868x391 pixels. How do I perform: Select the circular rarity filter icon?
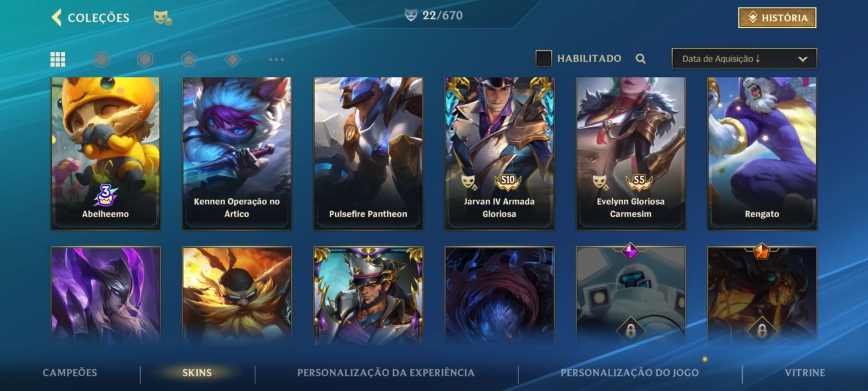click(x=102, y=60)
